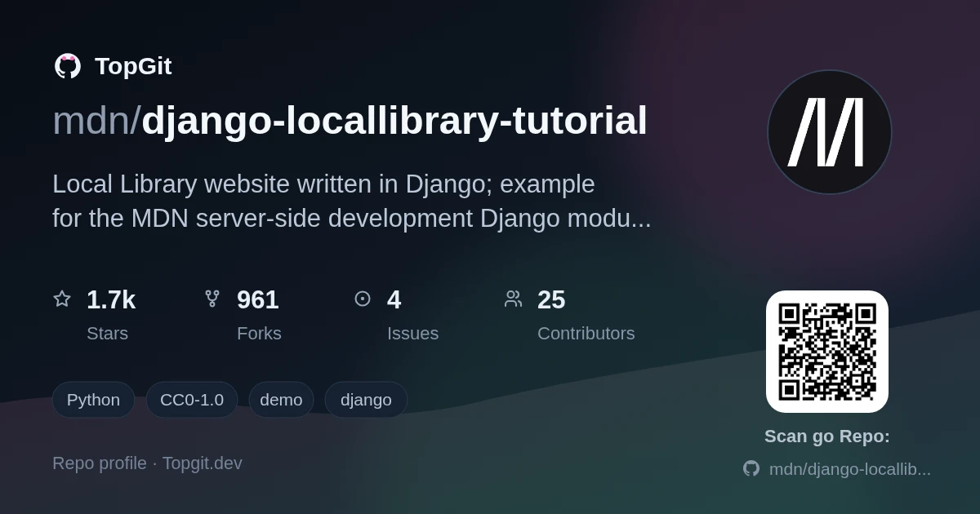Viewport: 980px width, 514px height.
Task: Click the contributors people icon beside 25
Action: point(513,299)
